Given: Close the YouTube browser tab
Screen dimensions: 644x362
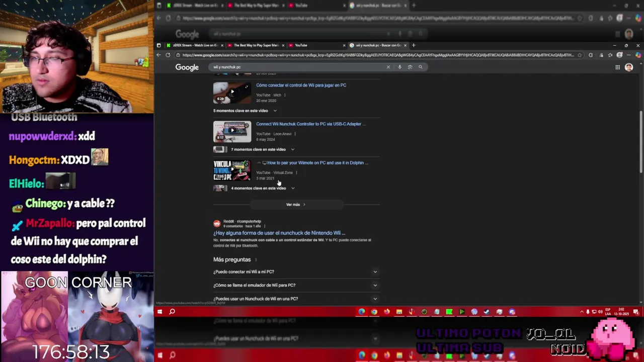Looking at the screenshot, I should click(344, 45).
